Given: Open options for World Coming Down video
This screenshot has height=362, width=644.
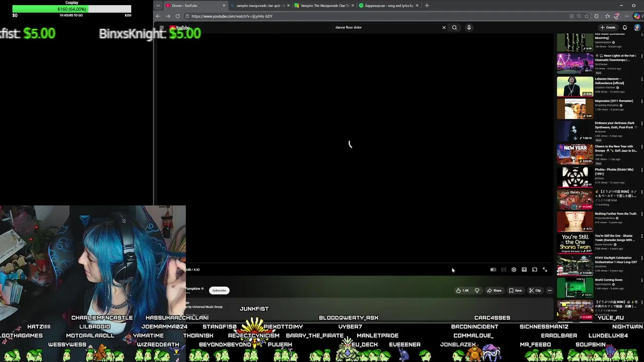Looking at the screenshot, I should [642, 280].
